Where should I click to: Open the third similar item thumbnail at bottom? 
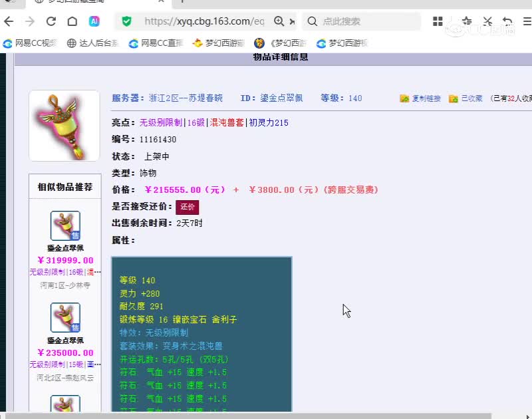[65, 404]
